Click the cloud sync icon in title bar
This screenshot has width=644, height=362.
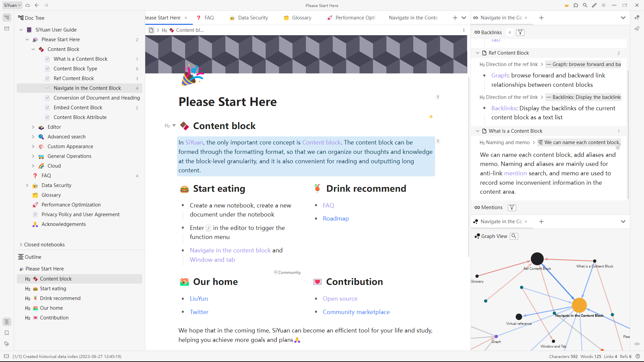pyautogui.click(x=28, y=5)
